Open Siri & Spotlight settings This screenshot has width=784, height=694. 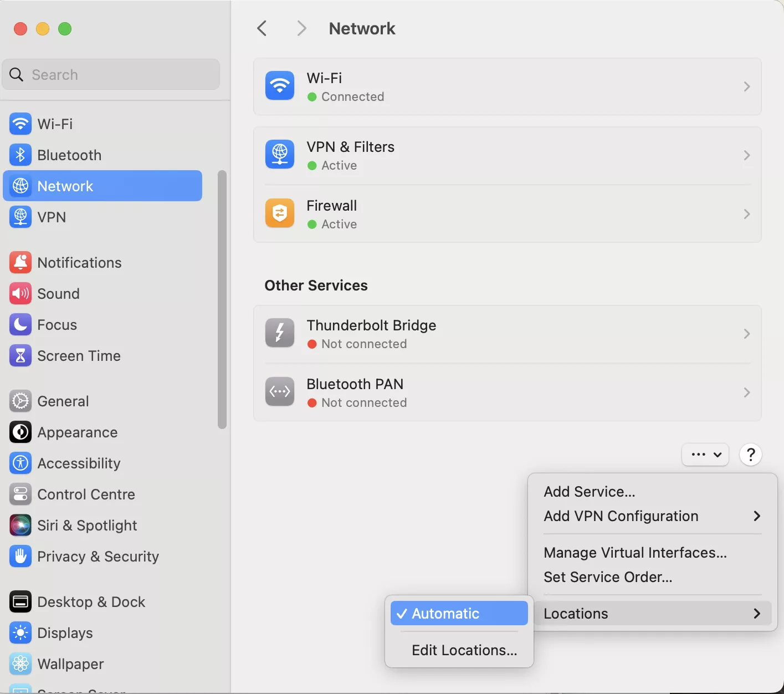click(103, 525)
